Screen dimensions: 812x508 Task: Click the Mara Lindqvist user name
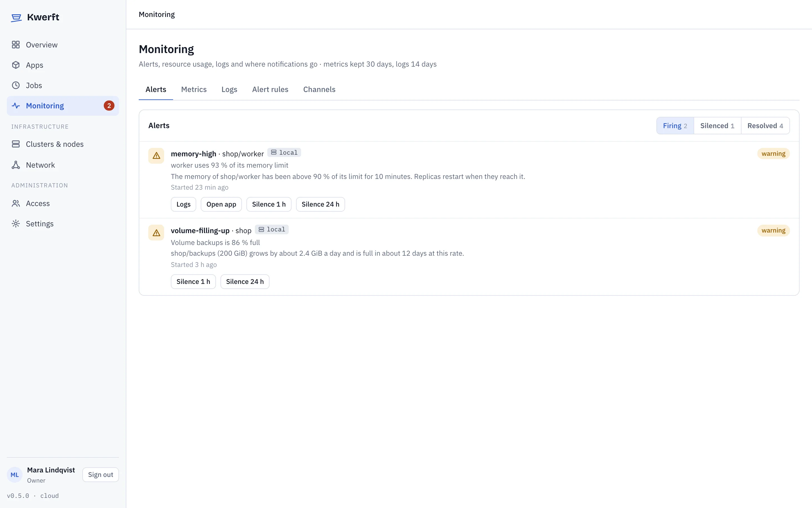[51, 470]
